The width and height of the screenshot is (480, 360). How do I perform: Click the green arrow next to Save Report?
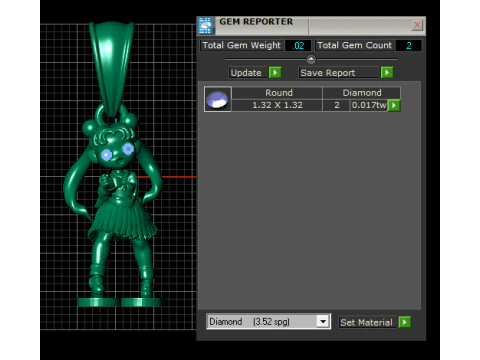[387, 72]
